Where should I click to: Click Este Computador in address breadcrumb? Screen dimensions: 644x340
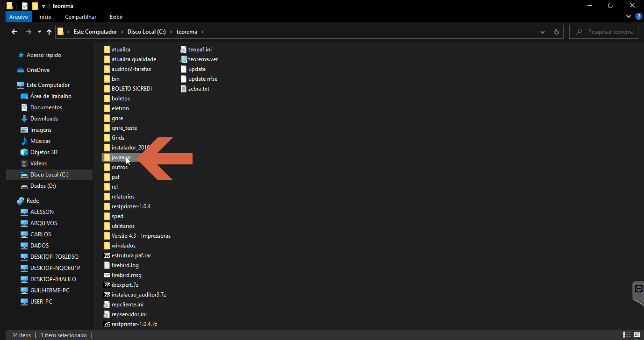(x=95, y=32)
